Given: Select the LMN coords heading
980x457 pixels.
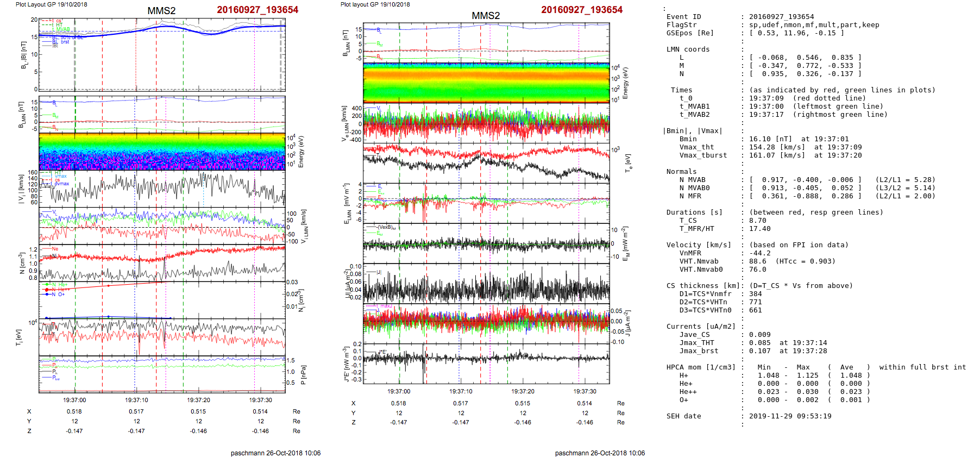Looking at the screenshot, I should (x=688, y=49).
